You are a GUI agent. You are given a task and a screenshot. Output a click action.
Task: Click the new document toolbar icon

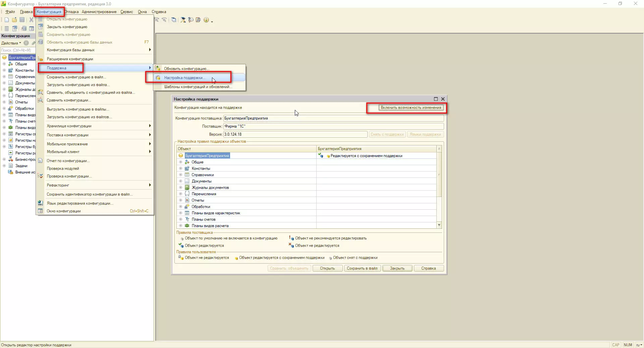(7, 20)
